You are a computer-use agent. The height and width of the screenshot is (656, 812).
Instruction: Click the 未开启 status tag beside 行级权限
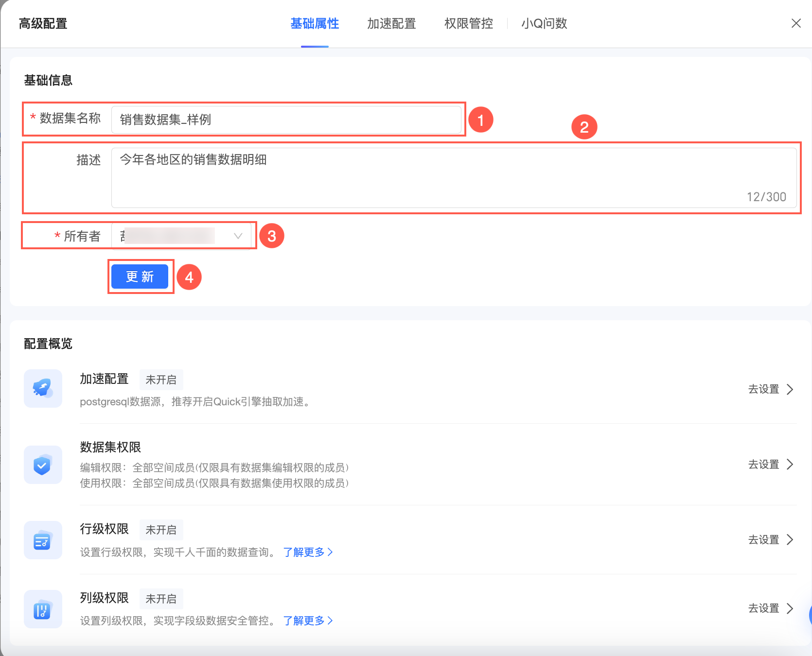tap(161, 530)
